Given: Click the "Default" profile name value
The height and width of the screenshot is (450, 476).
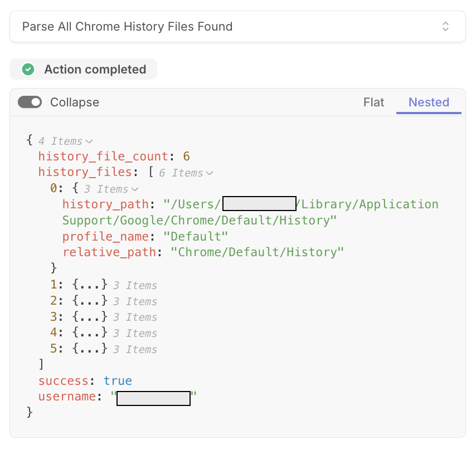Looking at the screenshot, I should [x=196, y=237].
